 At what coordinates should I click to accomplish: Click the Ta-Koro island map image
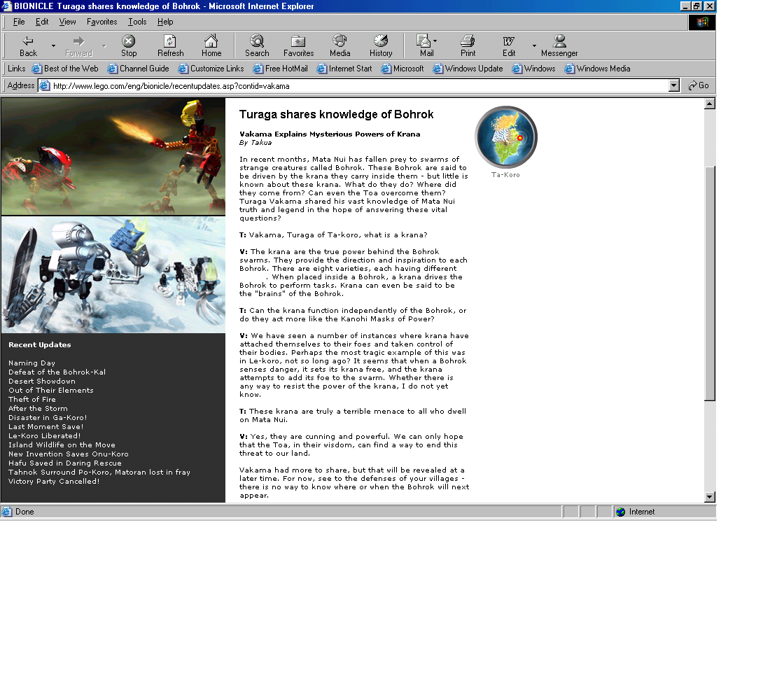[x=506, y=137]
